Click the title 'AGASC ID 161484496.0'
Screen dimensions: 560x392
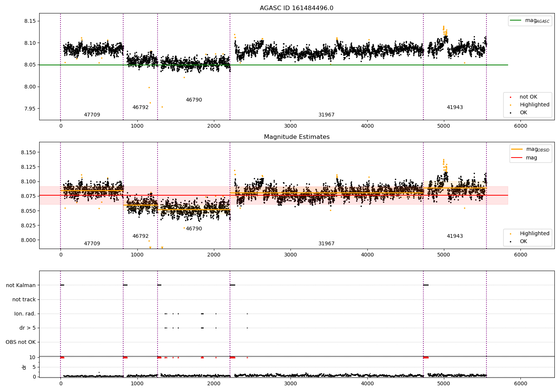click(x=296, y=8)
